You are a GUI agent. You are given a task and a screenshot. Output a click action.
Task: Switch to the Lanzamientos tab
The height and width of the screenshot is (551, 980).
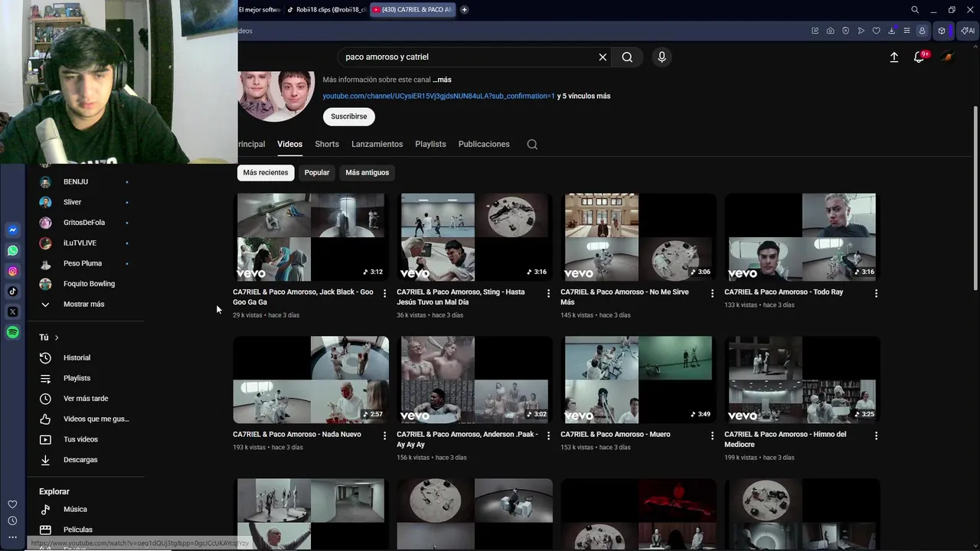coord(377,145)
